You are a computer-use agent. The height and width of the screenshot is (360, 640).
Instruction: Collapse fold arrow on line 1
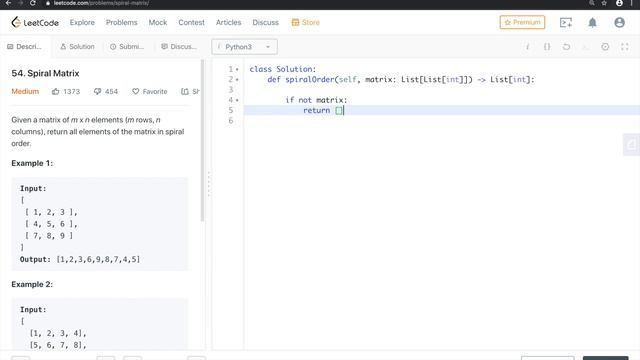(x=237, y=69)
